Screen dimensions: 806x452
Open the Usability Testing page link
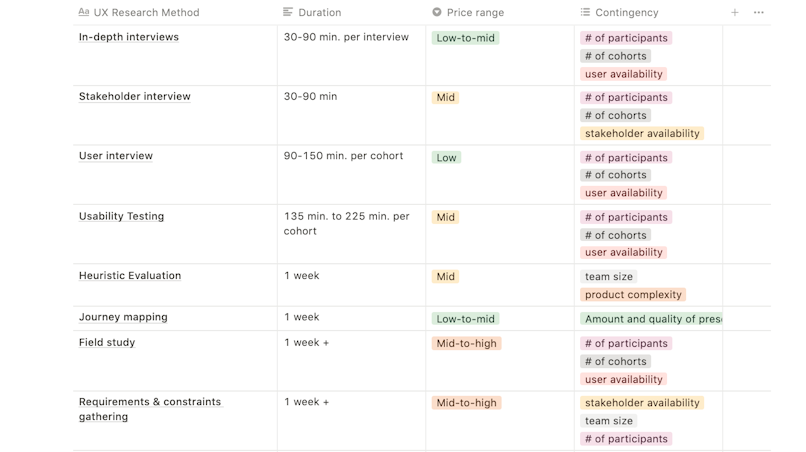[122, 216]
